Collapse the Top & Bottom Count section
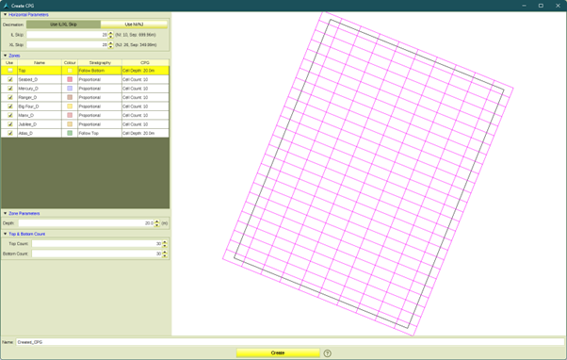 pos(5,234)
